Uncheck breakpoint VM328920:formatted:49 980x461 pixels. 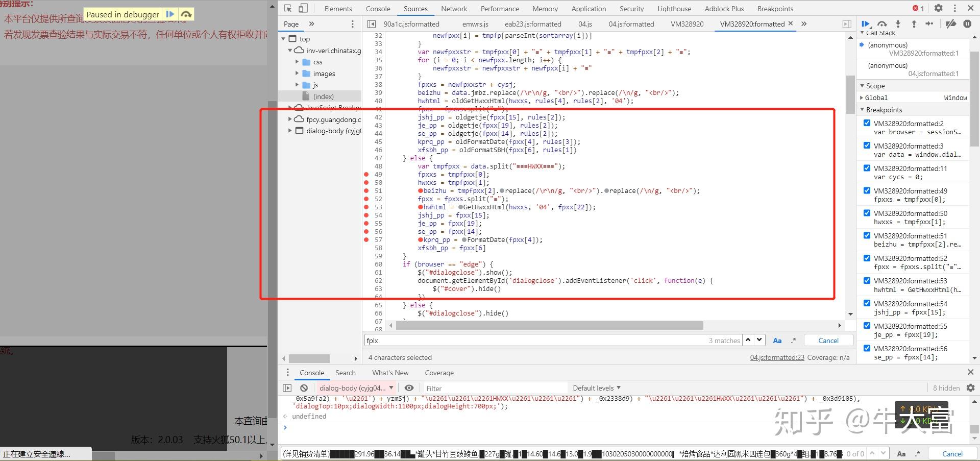point(867,190)
